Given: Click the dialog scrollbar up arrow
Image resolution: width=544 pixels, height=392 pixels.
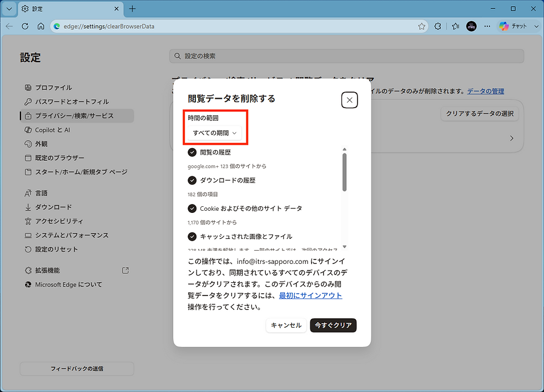Looking at the screenshot, I should [344, 149].
